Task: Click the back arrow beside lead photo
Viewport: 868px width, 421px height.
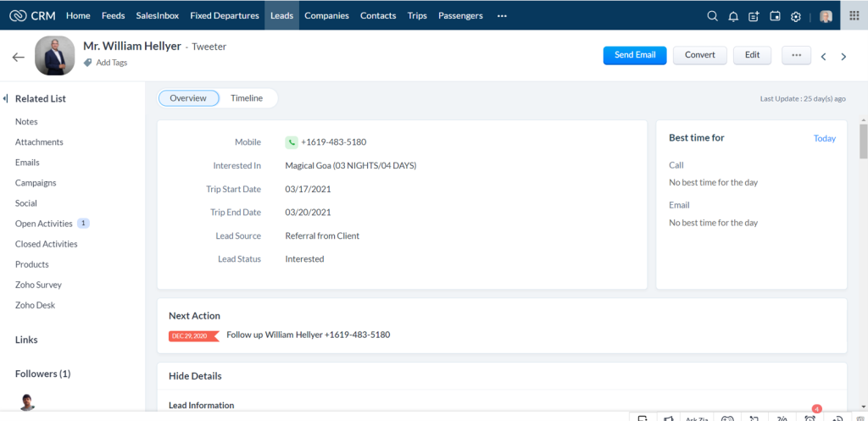Action: pyautogui.click(x=19, y=57)
